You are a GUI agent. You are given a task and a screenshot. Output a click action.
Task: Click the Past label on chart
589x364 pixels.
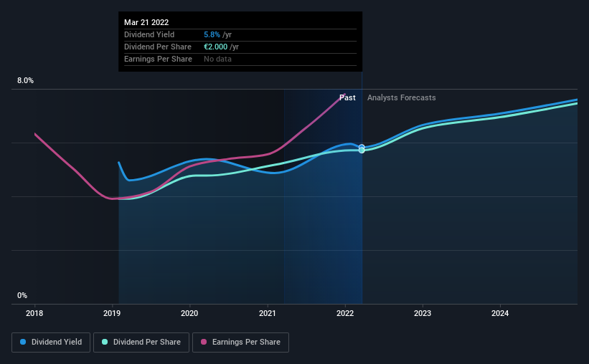click(x=347, y=97)
